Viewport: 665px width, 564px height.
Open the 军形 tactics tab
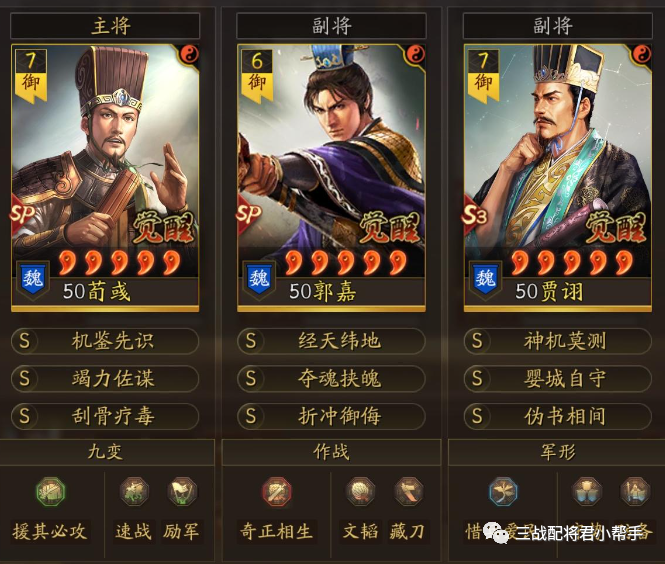tap(556, 452)
